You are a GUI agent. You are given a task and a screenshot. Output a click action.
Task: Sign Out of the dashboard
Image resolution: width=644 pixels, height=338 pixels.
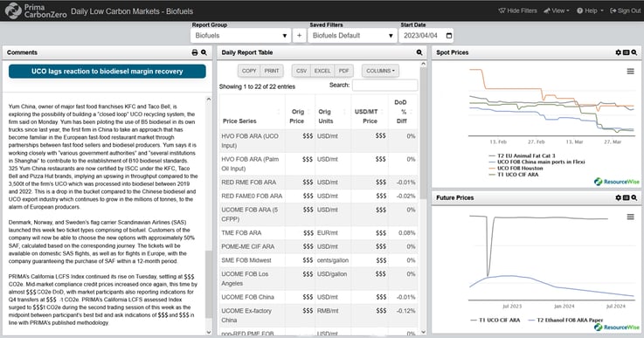625,10
